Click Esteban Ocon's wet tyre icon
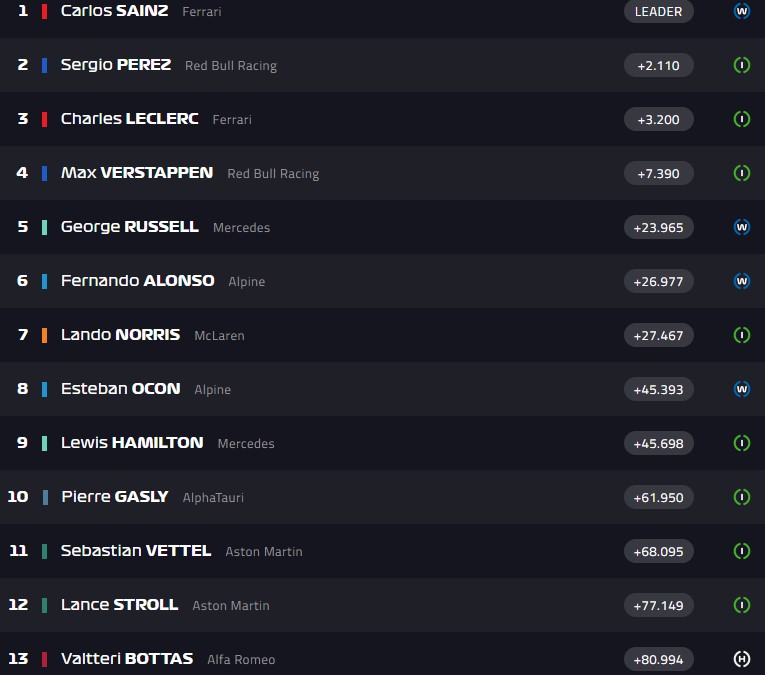765x675 pixels. [x=742, y=389]
